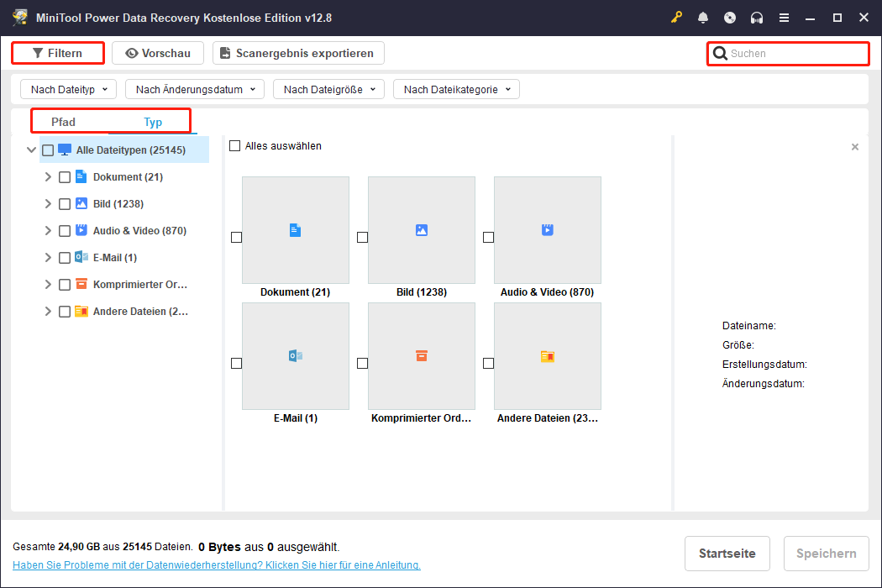Viewport: 882px width, 588px height.
Task: Tick the Bild (1238) tree checkbox
Action: (x=65, y=203)
